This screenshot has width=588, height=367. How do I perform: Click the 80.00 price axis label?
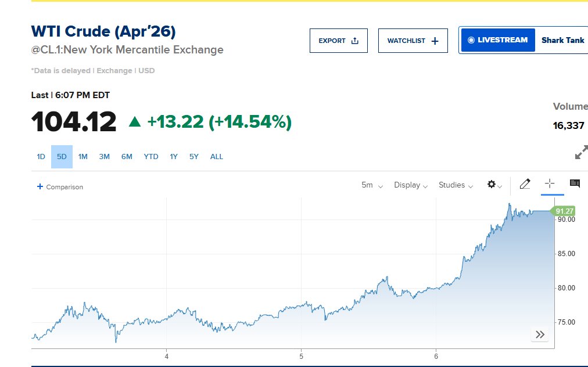567,288
